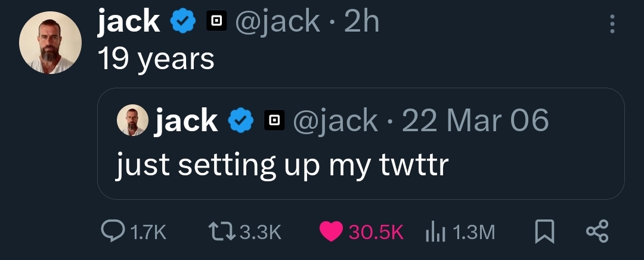This screenshot has width=644, height=260.
Task: Bookmark this post
Action: [543, 232]
